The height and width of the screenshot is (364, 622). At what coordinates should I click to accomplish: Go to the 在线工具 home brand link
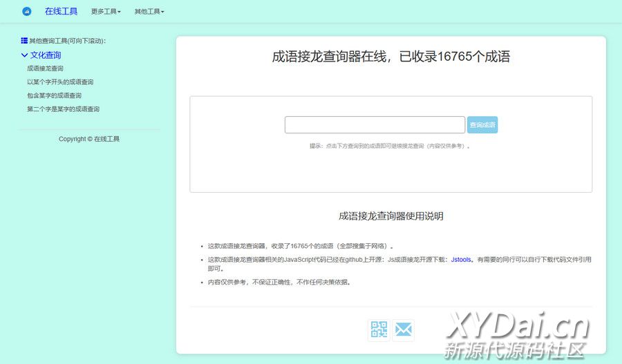(61, 12)
